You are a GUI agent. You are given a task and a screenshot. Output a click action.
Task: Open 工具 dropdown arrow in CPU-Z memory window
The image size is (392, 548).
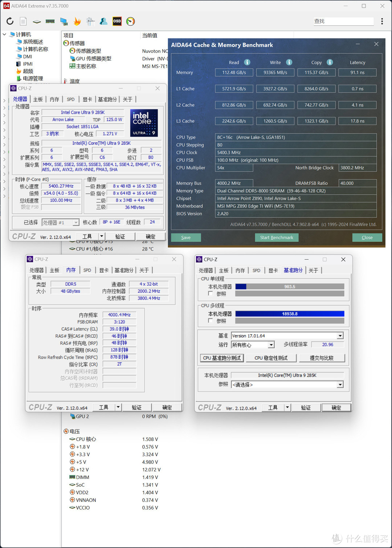tap(118, 407)
